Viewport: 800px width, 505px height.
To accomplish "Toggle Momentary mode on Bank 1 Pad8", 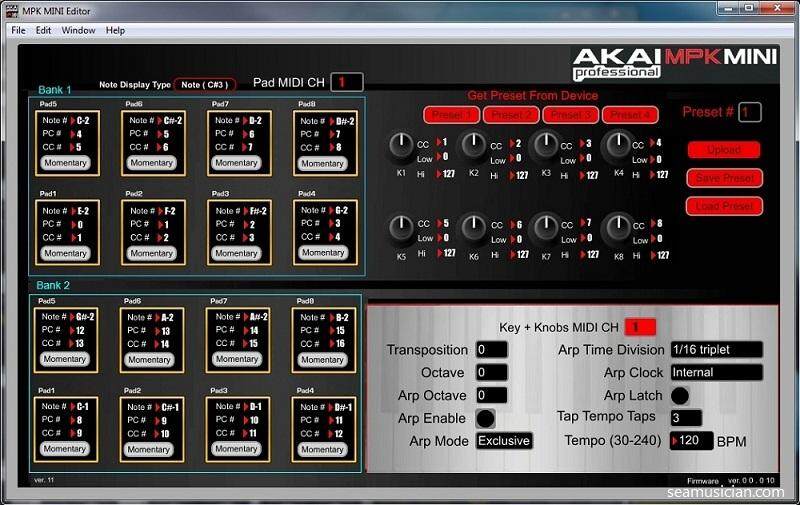I will (322, 163).
